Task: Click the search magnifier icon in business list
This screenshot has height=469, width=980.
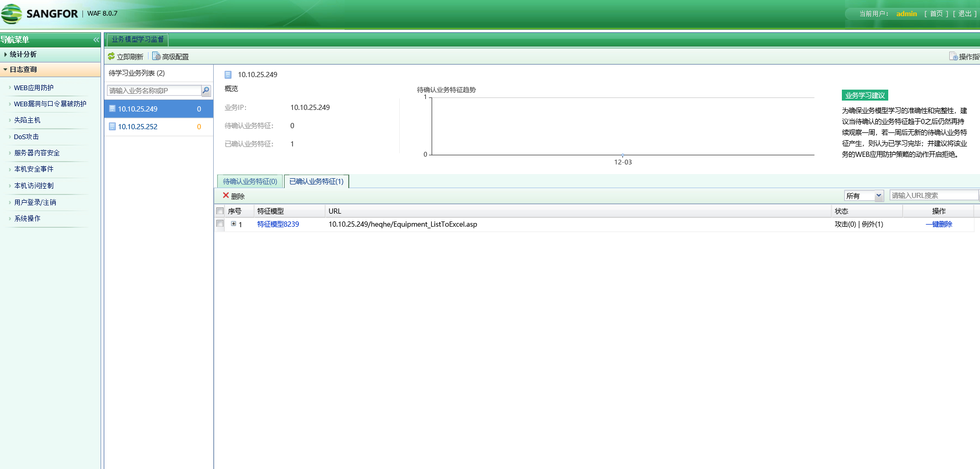Action: tap(206, 91)
